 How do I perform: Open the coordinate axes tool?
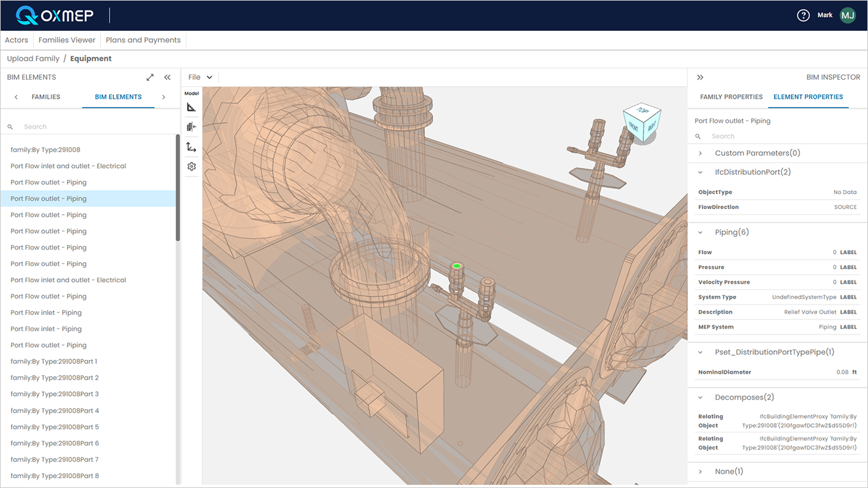(191, 146)
